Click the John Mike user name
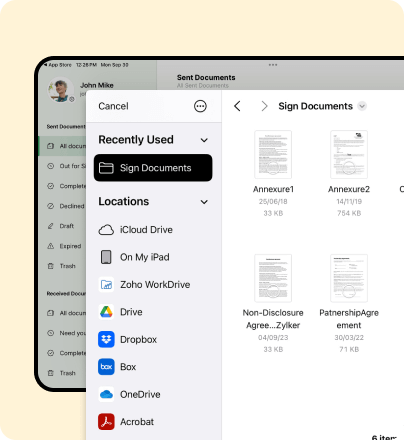This screenshot has height=440, width=404. (97, 85)
